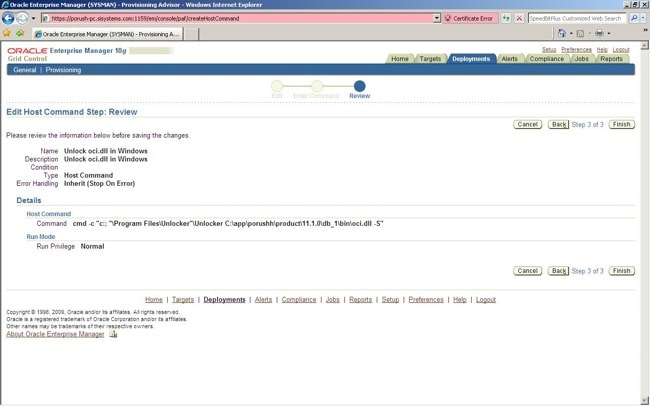Open a new blank browser tab
The width and height of the screenshot is (650, 406).
[x=191, y=34]
